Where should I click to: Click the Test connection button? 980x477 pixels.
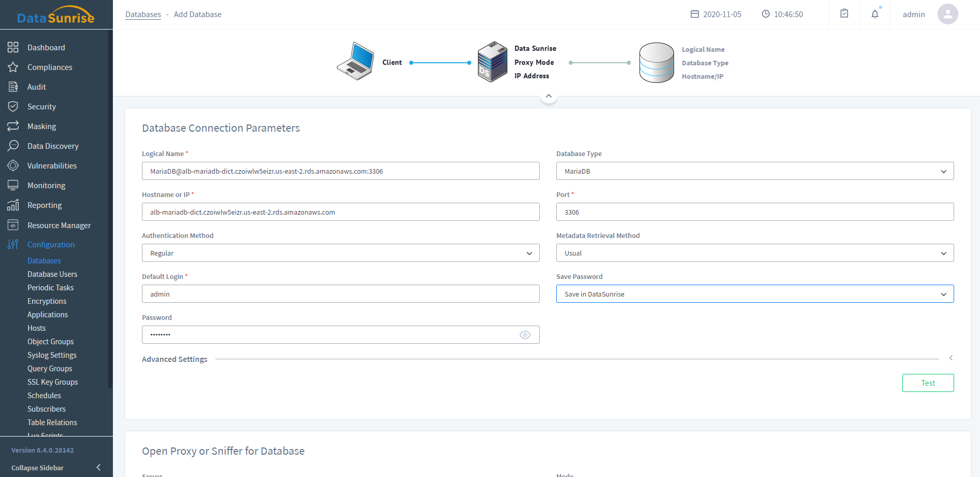point(928,383)
